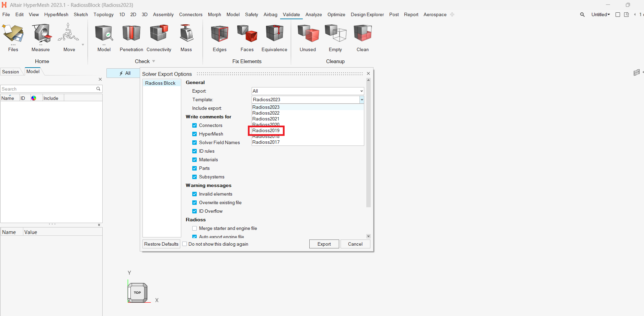Focus the model browser Search field

(x=49, y=89)
